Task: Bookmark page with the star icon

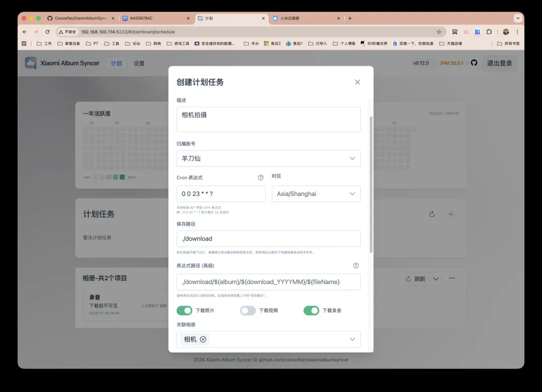Action: 439,32
